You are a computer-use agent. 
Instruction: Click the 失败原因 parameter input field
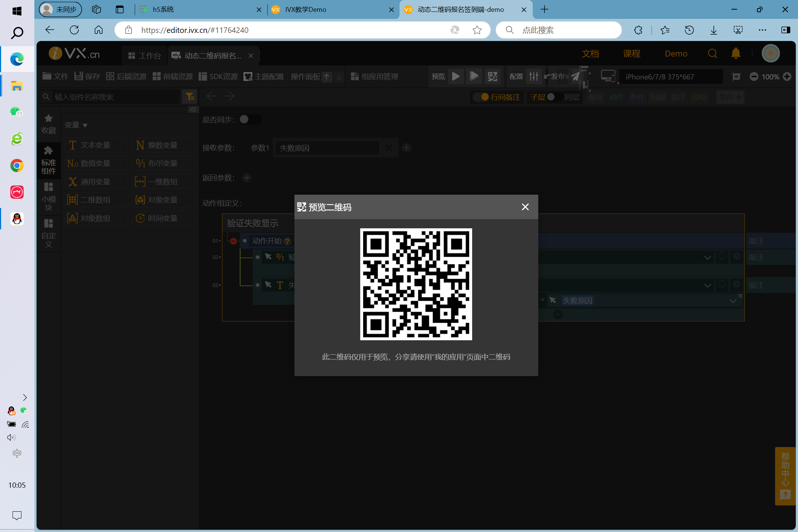(x=327, y=148)
